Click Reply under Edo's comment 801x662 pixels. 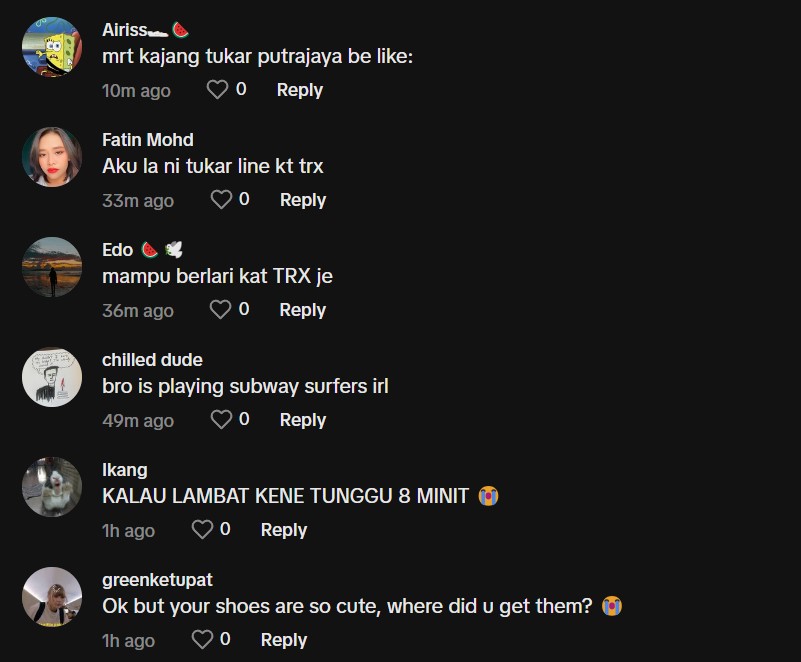[x=303, y=310]
